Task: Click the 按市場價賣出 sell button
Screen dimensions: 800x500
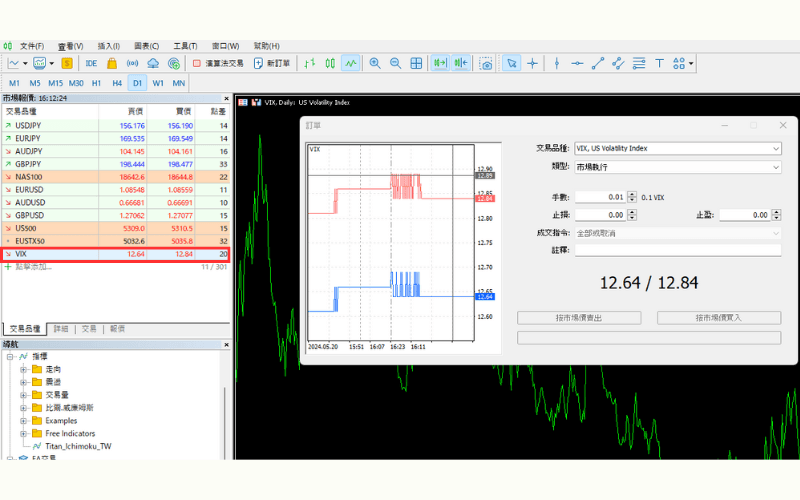Action: (579, 318)
